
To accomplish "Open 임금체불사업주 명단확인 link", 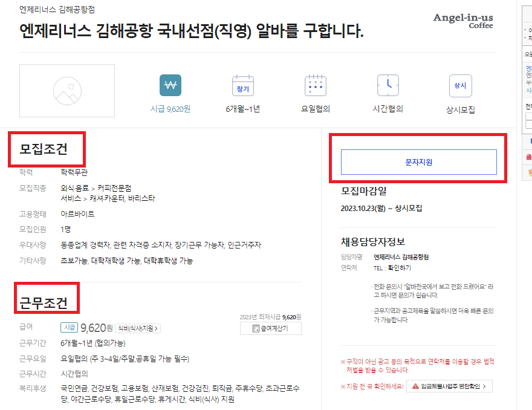I will (x=449, y=386).
